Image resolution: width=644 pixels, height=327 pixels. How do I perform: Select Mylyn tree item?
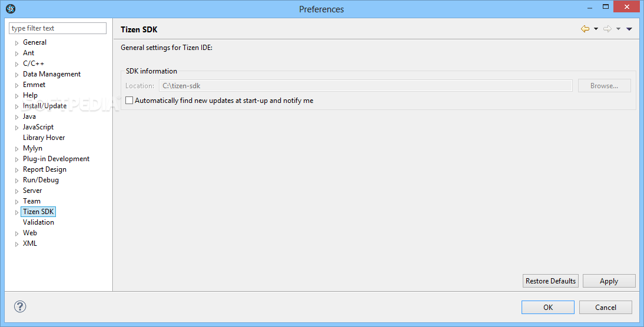click(x=32, y=148)
